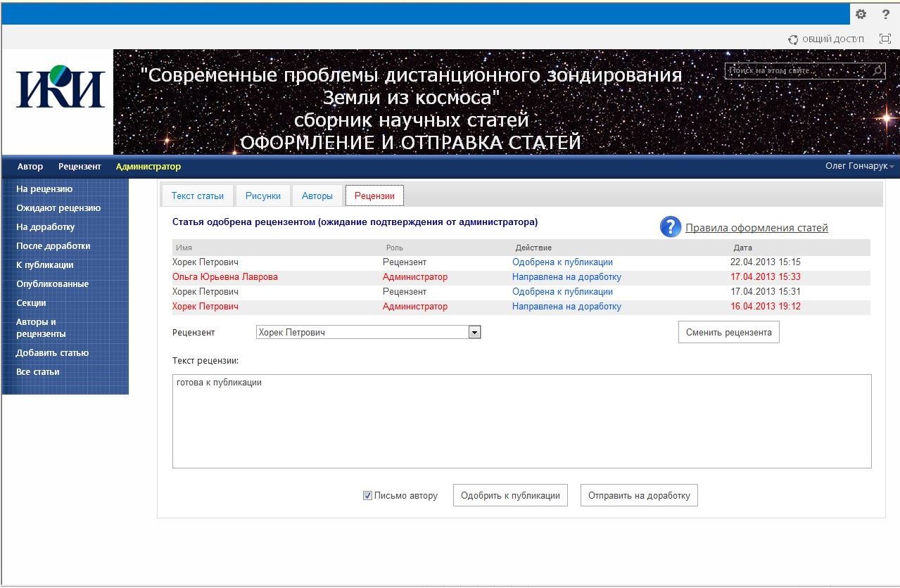
Task: Click the Роль column header
Action: [x=395, y=248]
